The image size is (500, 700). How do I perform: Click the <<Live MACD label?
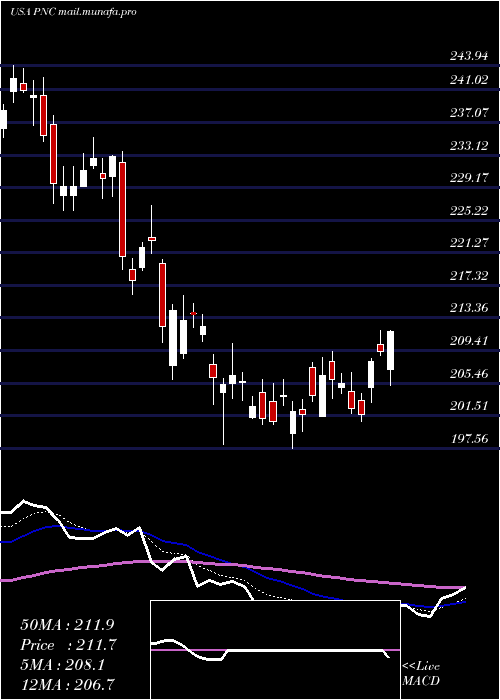(421, 674)
